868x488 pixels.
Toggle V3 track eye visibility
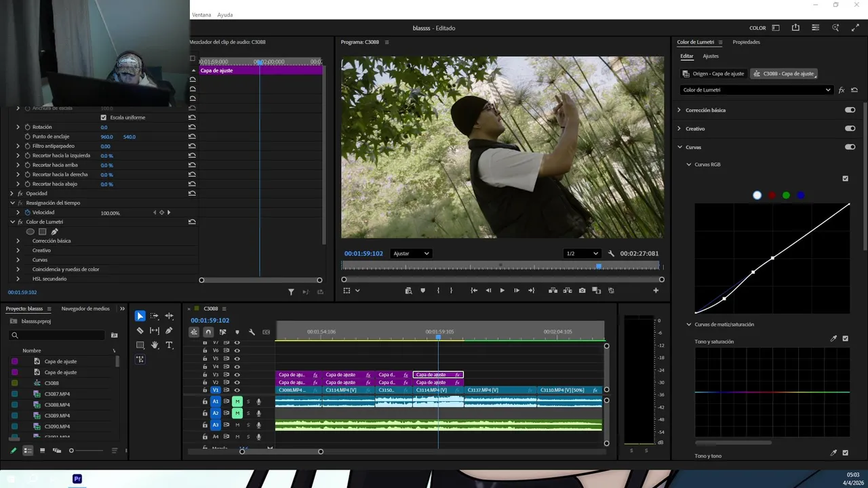tap(237, 375)
